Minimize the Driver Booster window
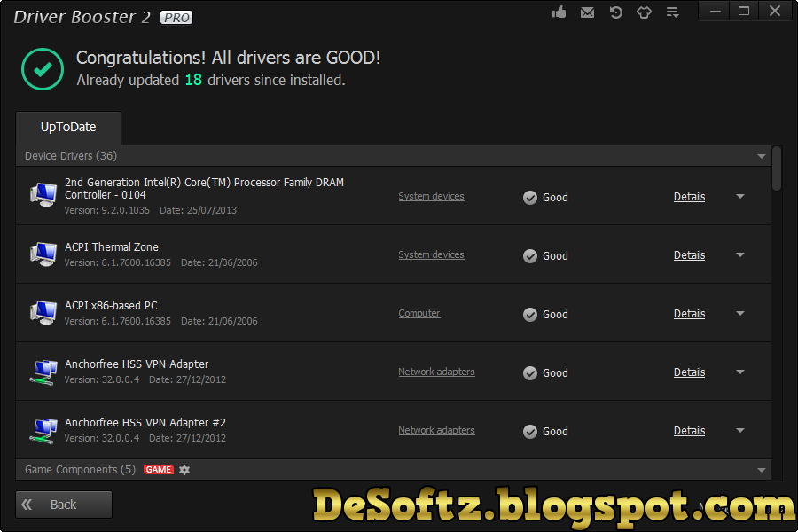The image size is (798, 532). (x=715, y=12)
